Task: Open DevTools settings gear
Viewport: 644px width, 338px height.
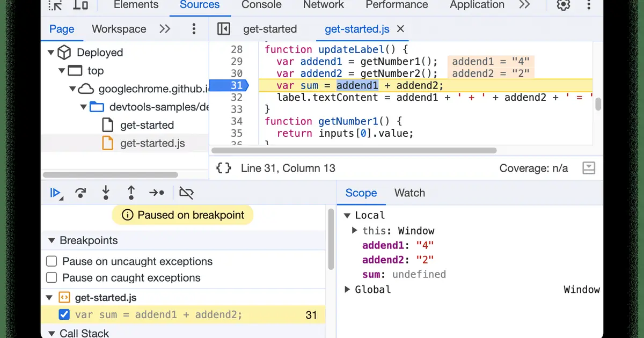Action: 563,5
